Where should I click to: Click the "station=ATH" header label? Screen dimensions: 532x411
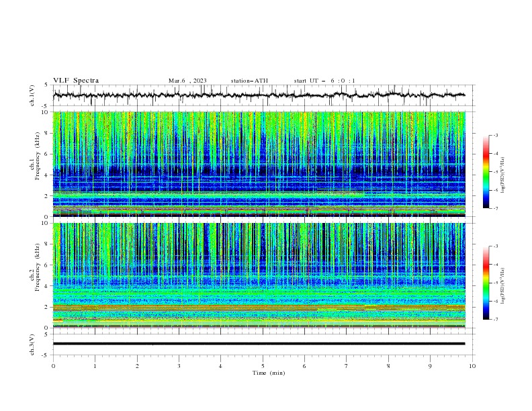(249, 81)
